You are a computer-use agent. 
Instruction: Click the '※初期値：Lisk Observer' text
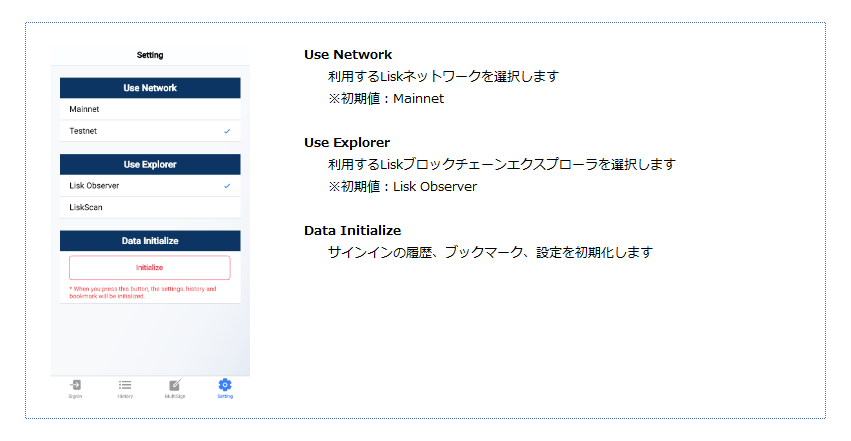[402, 187]
